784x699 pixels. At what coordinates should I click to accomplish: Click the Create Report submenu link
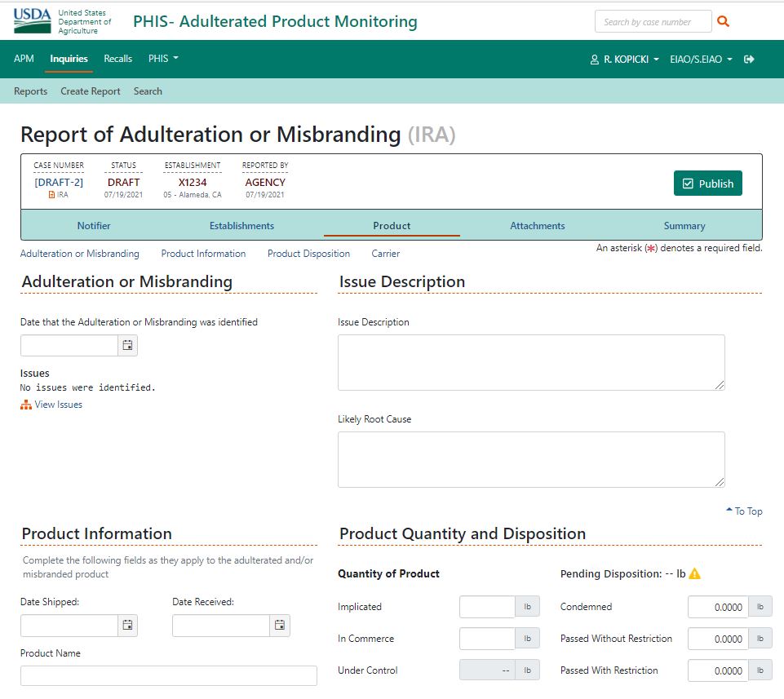click(90, 91)
